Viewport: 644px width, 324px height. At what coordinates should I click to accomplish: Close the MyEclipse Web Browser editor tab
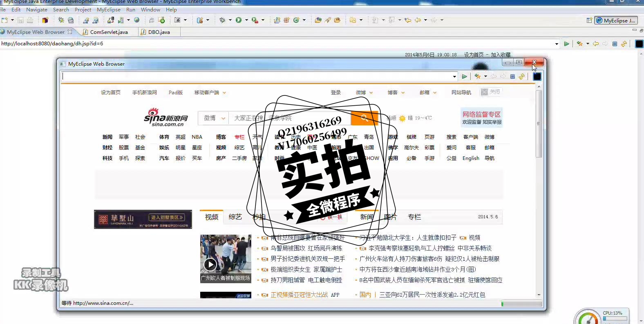click(69, 32)
